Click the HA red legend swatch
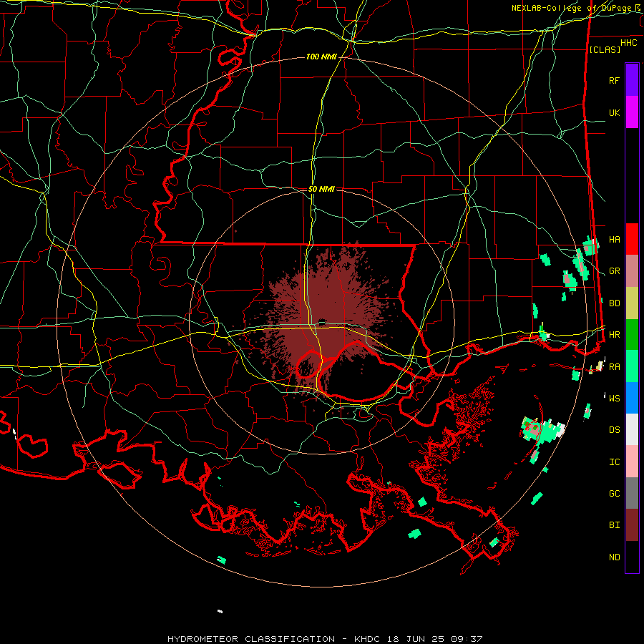The width and height of the screenshot is (644, 644). 632,239
